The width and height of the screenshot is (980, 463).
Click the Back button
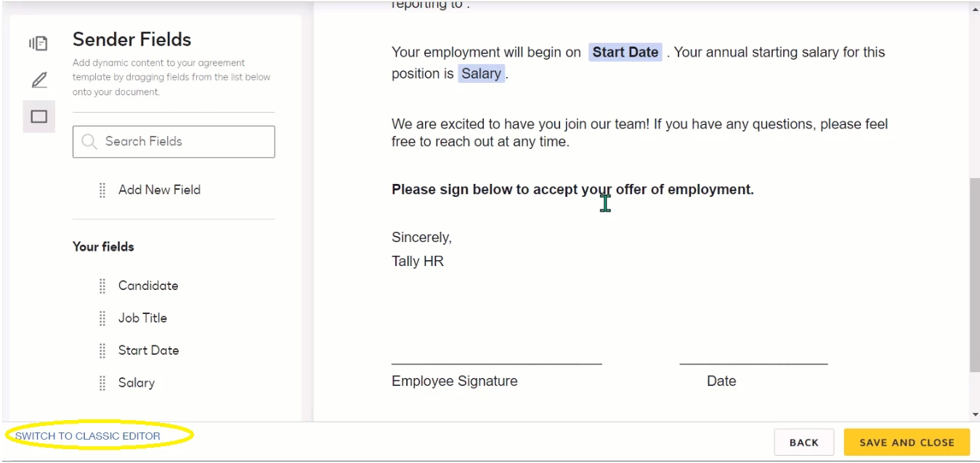pos(803,442)
